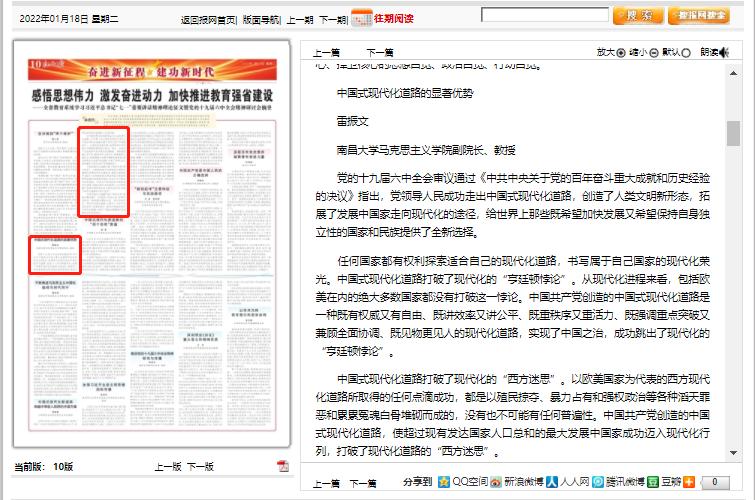755x500 pixels.
Task: Click the 奋进新征程 建功新时代 banner
Action: coord(152,70)
